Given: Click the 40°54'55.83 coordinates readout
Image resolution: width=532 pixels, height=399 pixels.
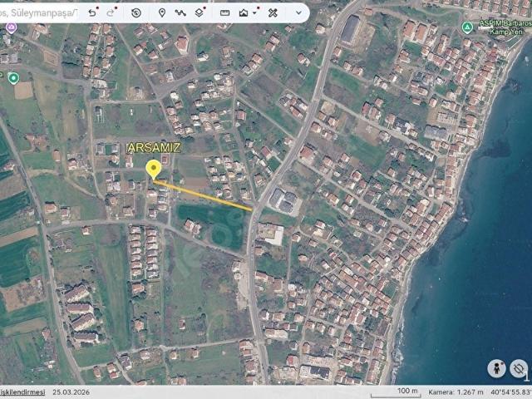Looking at the screenshot, I should pyautogui.click(x=511, y=392).
